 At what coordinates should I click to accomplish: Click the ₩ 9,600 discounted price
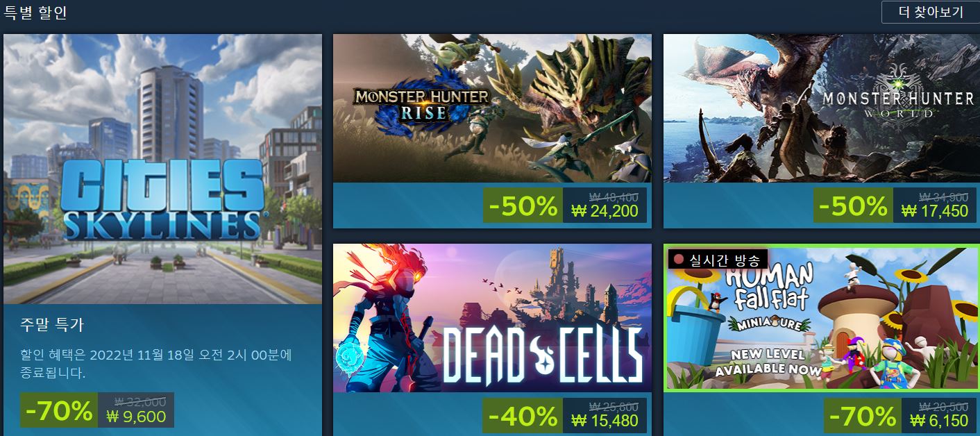click(x=136, y=417)
